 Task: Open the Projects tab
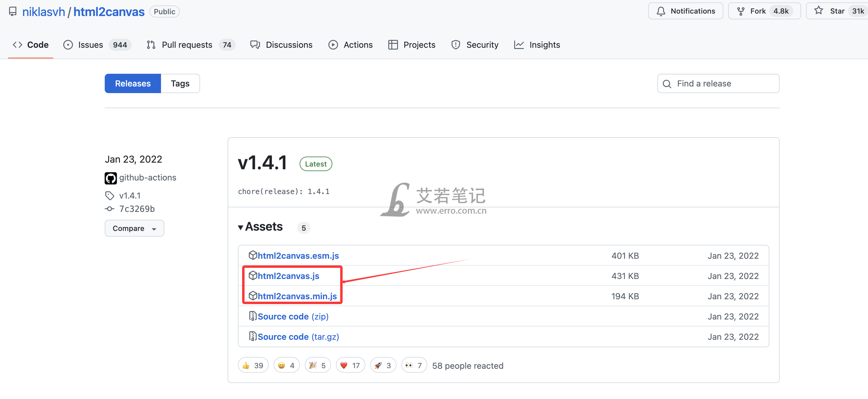click(412, 45)
